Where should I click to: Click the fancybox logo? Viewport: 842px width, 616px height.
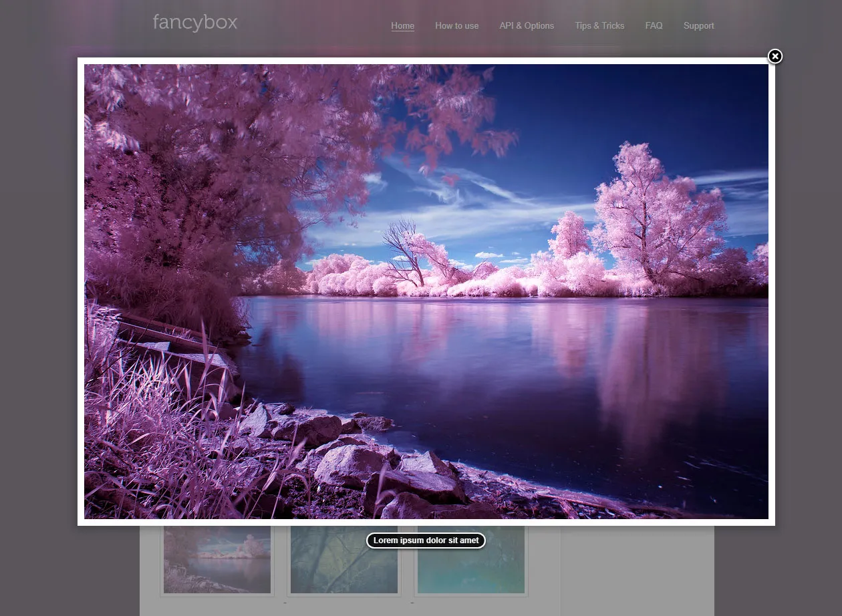coord(194,23)
